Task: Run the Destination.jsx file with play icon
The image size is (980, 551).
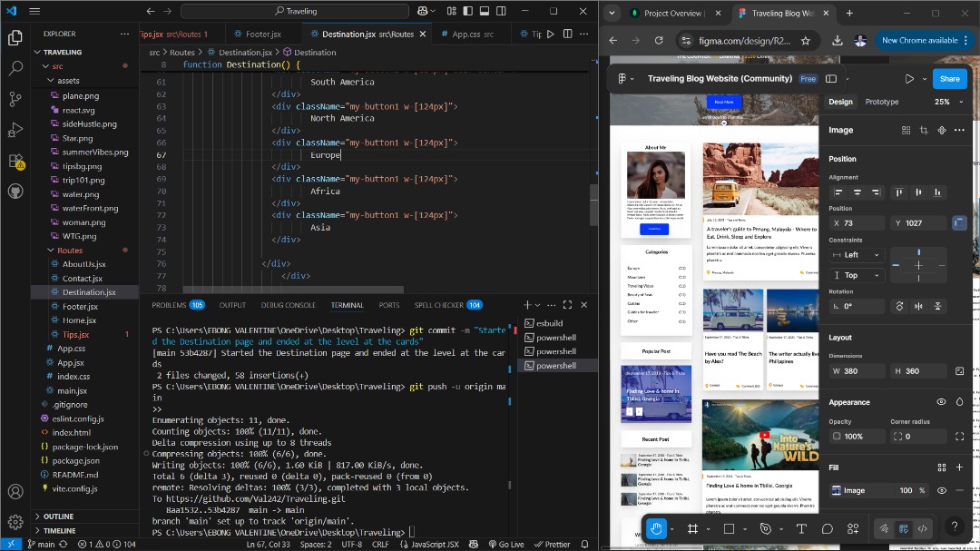Action: point(551,34)
